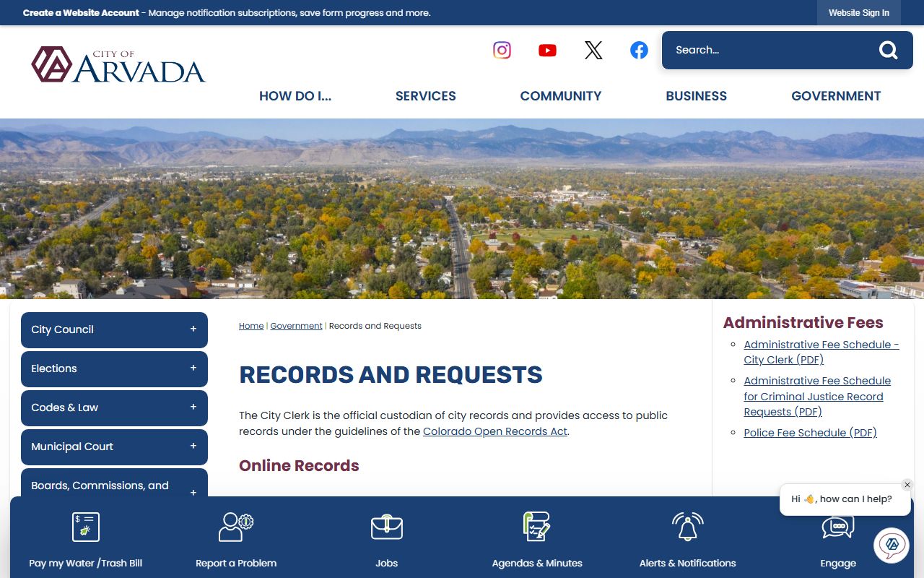Click the Alerts & Notifications label
Screen dimensions: 924x578
[x=688, y=563]
